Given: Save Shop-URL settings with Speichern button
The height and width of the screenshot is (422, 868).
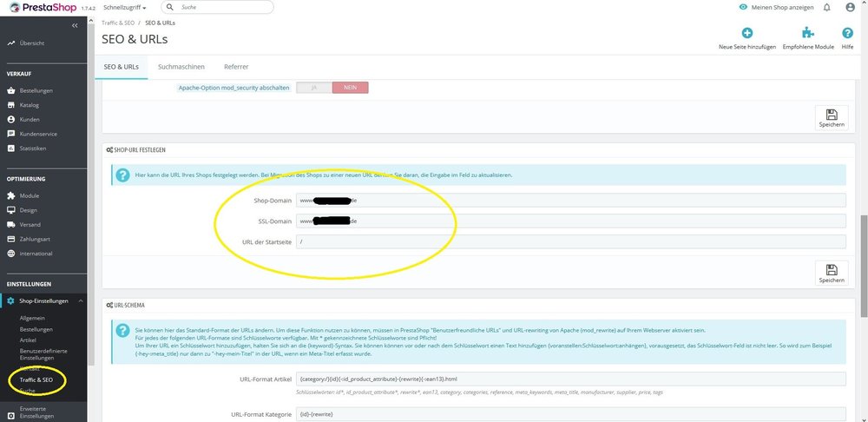Looking at the screenshot, I should (832, 273).
